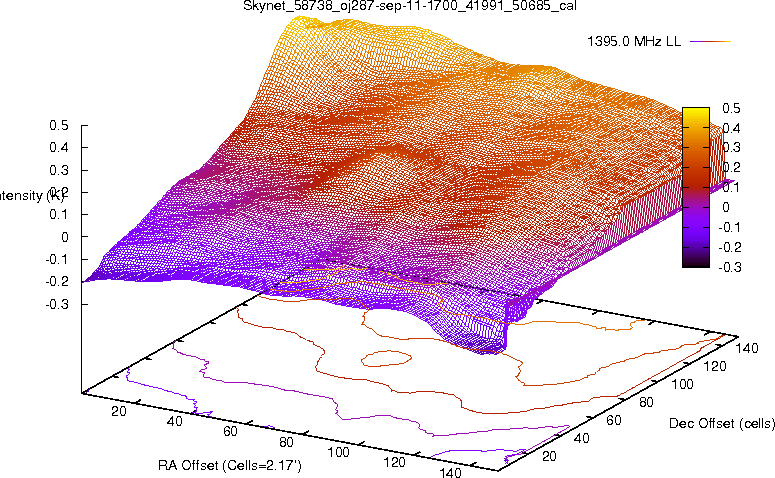Click the 100 tick on the RA Offset axis
The width and height of the screenshot is (775, 478).
click(x=339, y=452)
